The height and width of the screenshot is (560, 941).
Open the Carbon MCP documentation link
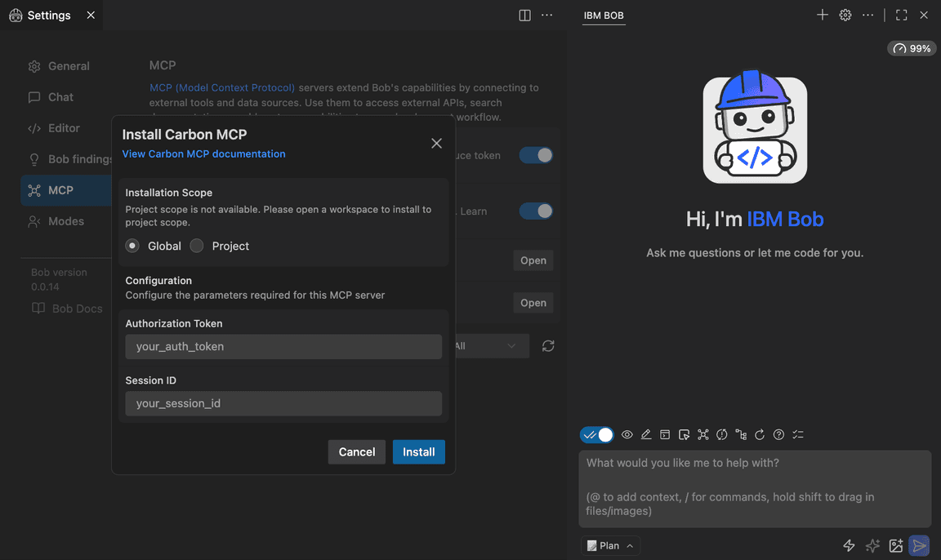pos(203,153)
